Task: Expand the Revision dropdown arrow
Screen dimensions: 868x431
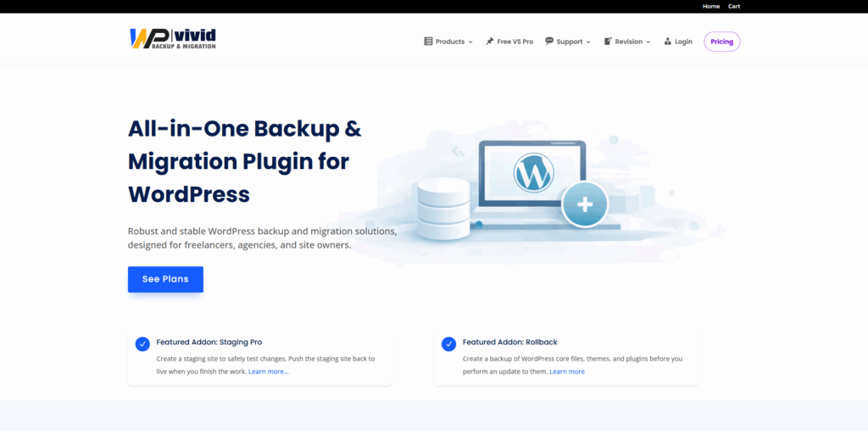Action: tap(648, 42)
